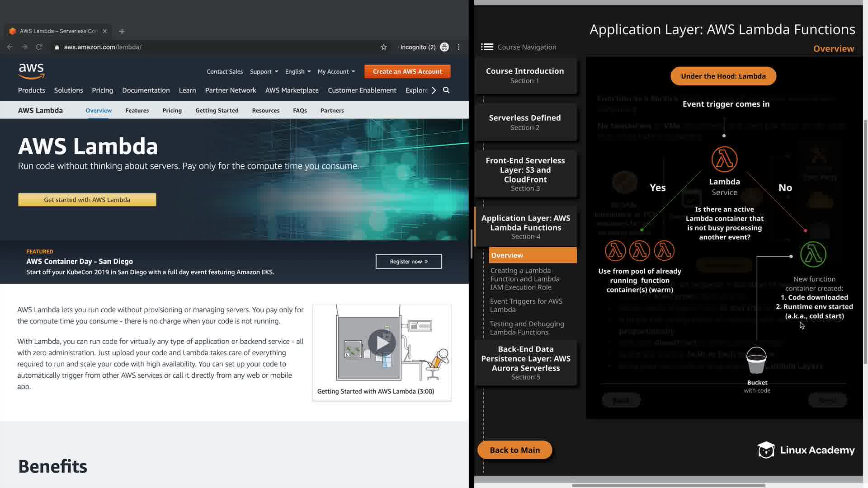This screenshot has width=868, height=488.
Task: Reload the page with refresh icon
Action: click(39, 47)
